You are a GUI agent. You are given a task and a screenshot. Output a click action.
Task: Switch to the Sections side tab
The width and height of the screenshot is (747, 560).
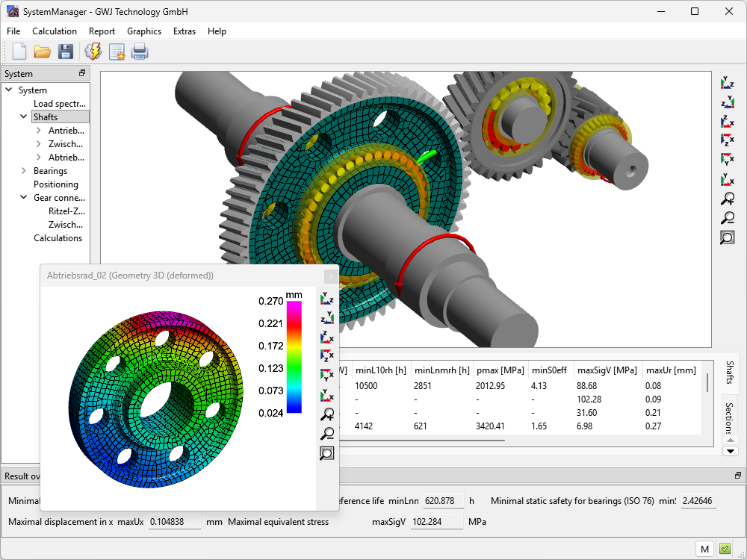tap(729, 418)
